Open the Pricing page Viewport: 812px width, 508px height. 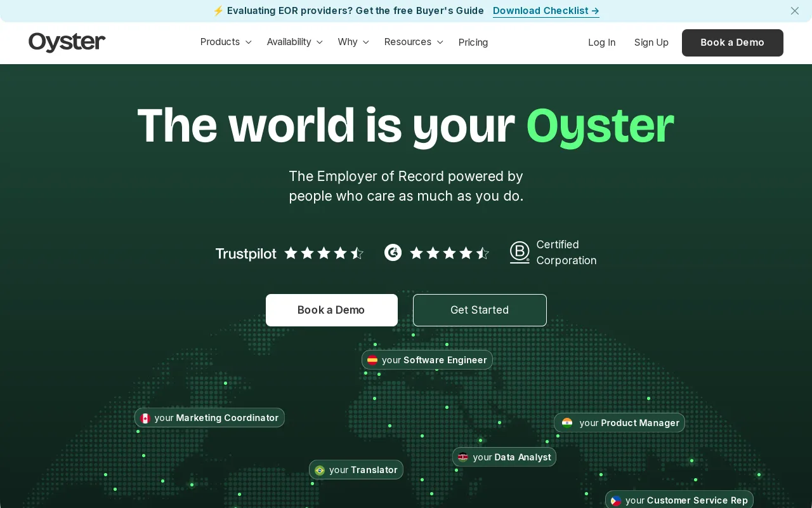pyautogui.click(x=473, y=43)
